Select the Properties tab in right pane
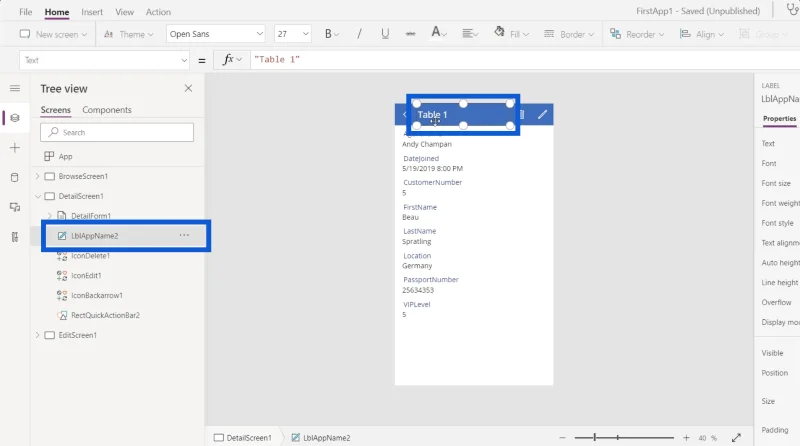Screen dimensions: 800x446 [779, 118]
